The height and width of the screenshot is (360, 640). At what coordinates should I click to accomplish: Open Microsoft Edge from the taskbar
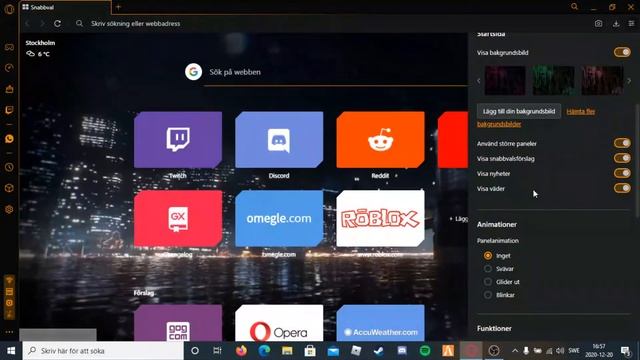[264, 351]
